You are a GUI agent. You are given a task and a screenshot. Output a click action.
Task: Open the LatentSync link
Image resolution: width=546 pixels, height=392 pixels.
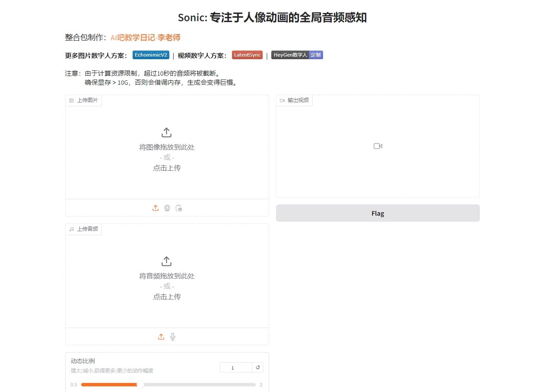click(247, 55)
